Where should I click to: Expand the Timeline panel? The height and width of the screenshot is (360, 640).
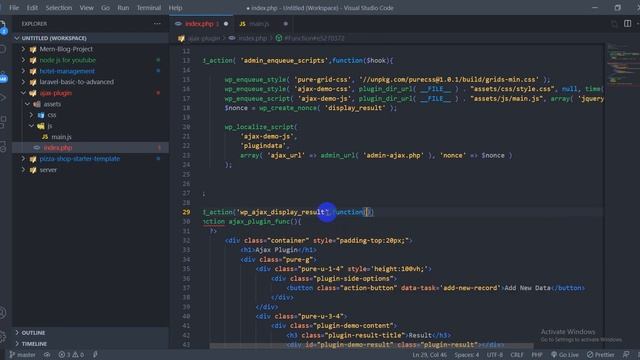pyautogui.click(x=90, y=344)
